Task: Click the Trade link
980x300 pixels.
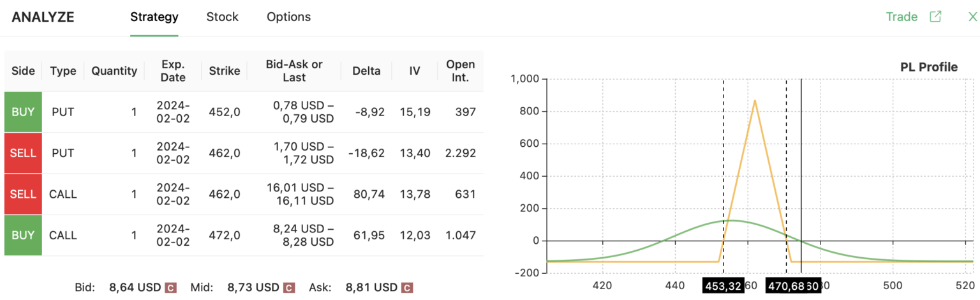Action: tap(902, 17)
